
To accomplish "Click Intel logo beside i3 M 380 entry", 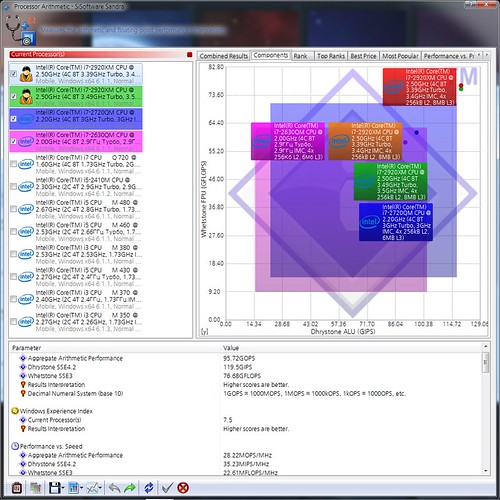I will coord(26,254).
